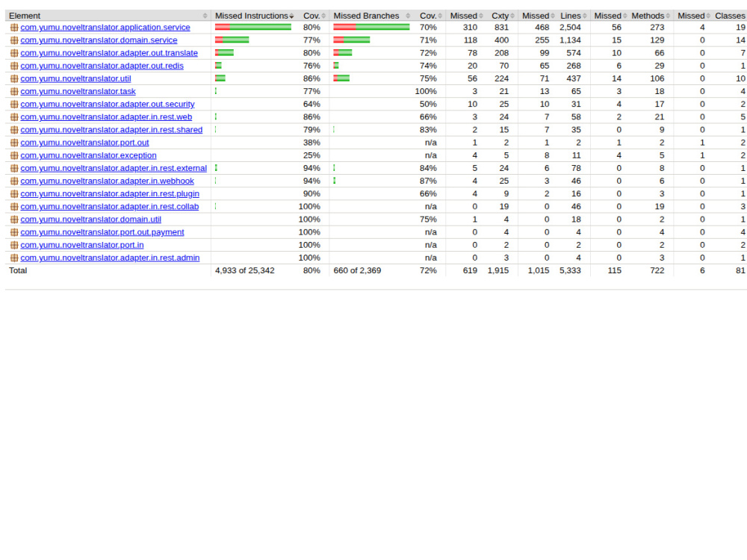Open com.yumu.noveltranslator.port.out.payment link
This screenshot has height=560, width=747.
(102, 232)
